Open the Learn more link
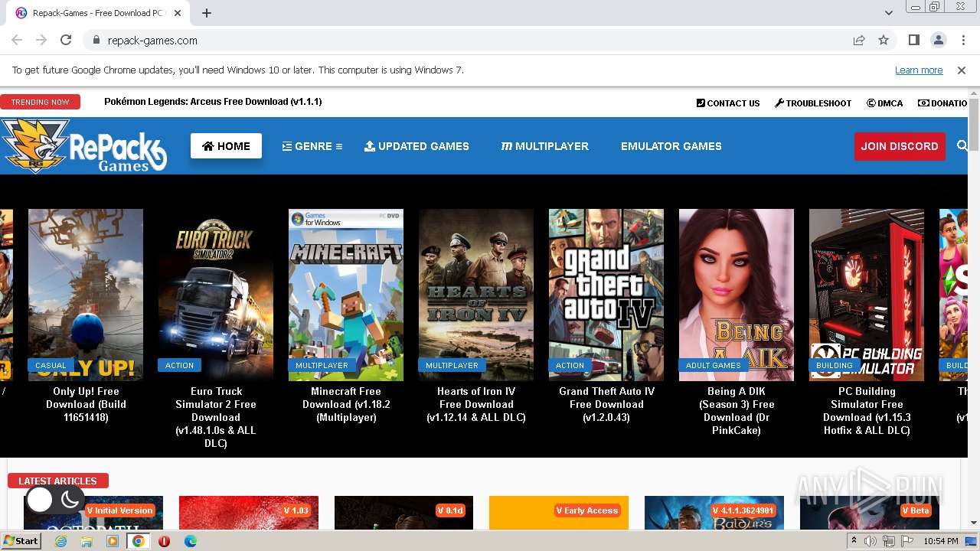 919,70
